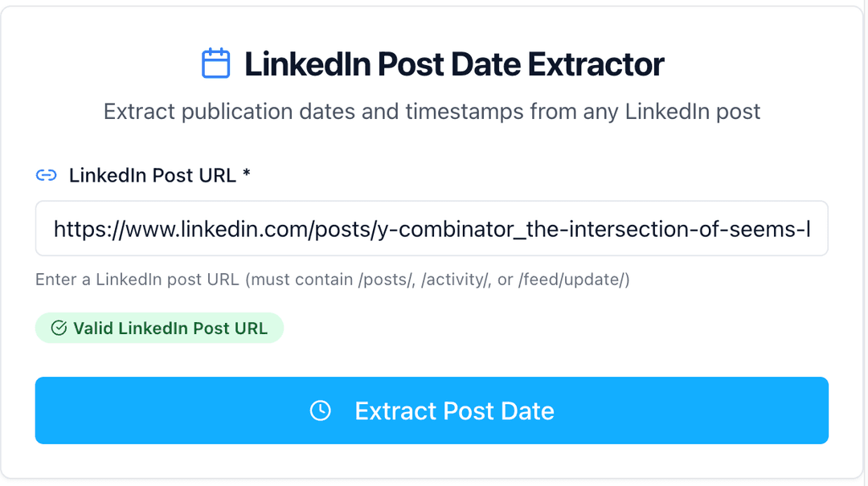Focus the LinkedIn Post URL input field
Viewport: 868px width, 486px height.
tap(432, 229)
